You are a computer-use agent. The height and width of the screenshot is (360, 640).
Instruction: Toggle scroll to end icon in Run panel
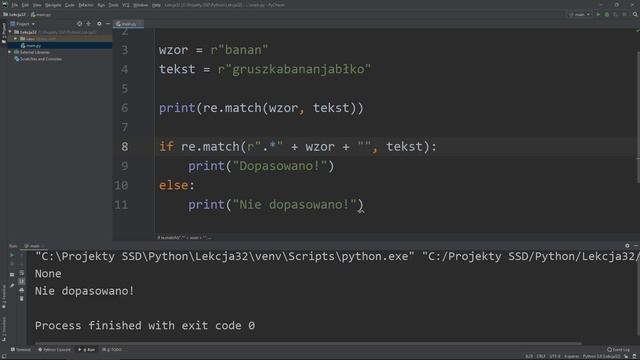22,281
